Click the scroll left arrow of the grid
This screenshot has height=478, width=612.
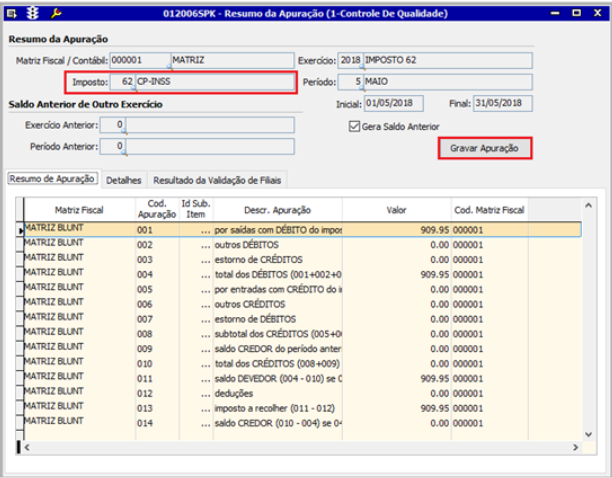(x=27, y=448)
